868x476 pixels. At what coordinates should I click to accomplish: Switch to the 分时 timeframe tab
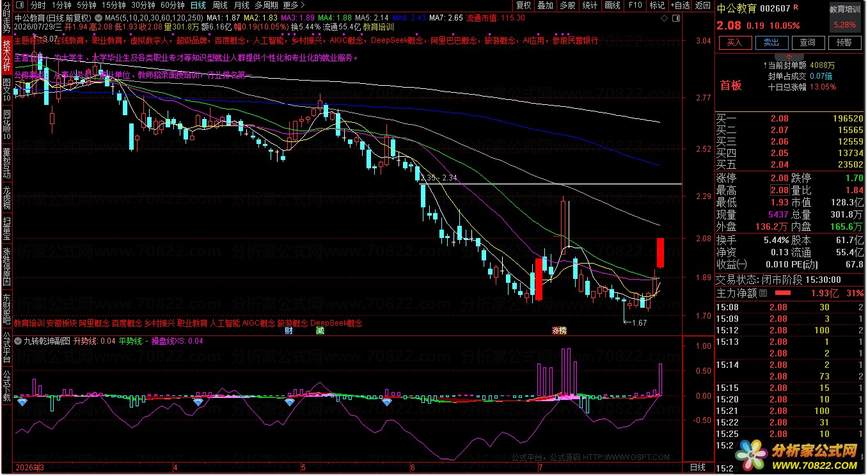(x=38, y=5)
